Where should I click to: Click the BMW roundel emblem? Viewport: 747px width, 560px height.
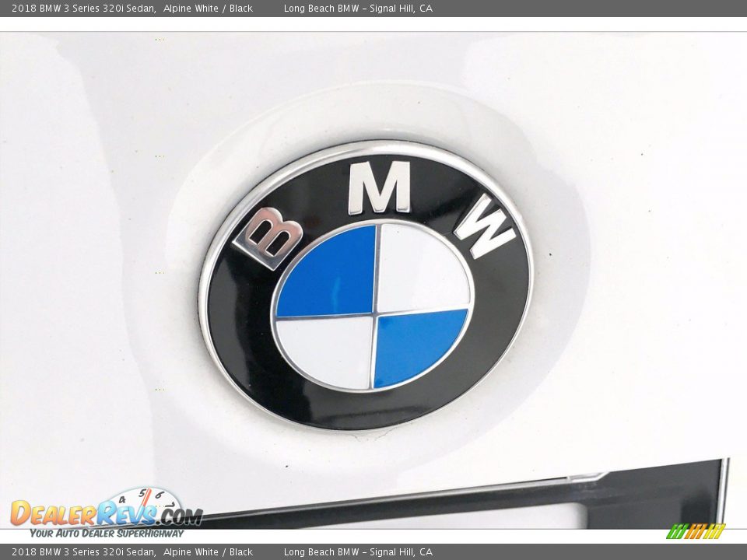366,285
